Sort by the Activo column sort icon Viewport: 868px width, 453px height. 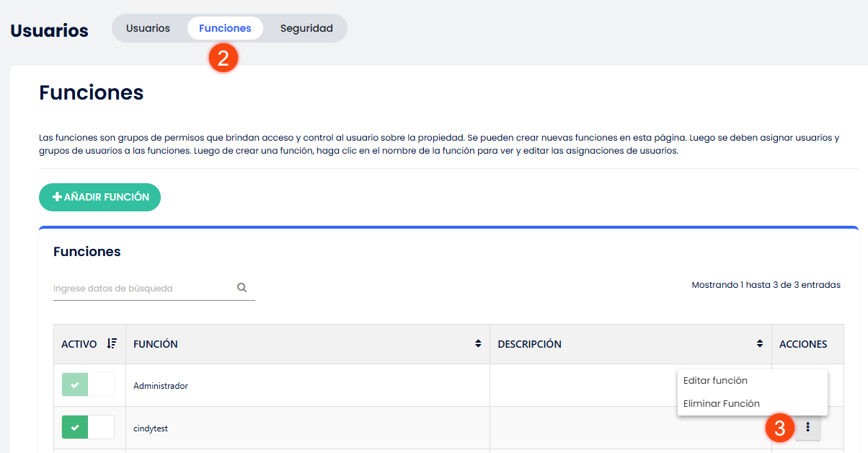click(112, 344)
